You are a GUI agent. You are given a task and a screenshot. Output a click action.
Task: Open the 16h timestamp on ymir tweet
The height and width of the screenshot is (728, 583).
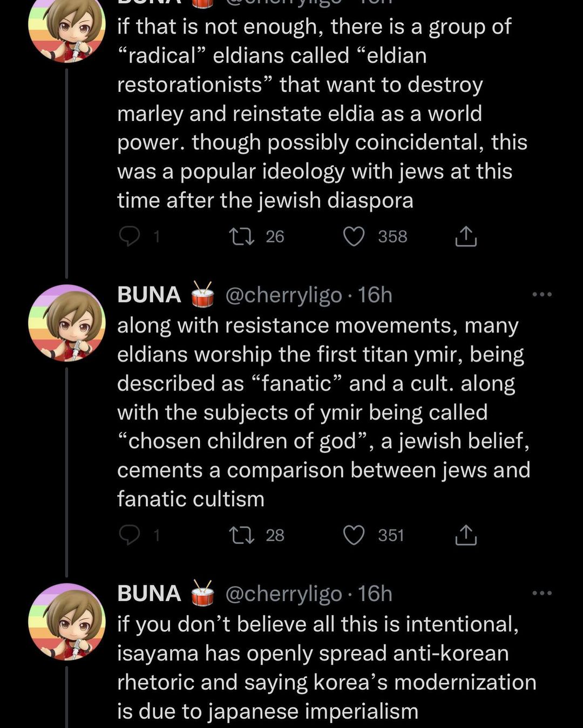tap(375, 295)
